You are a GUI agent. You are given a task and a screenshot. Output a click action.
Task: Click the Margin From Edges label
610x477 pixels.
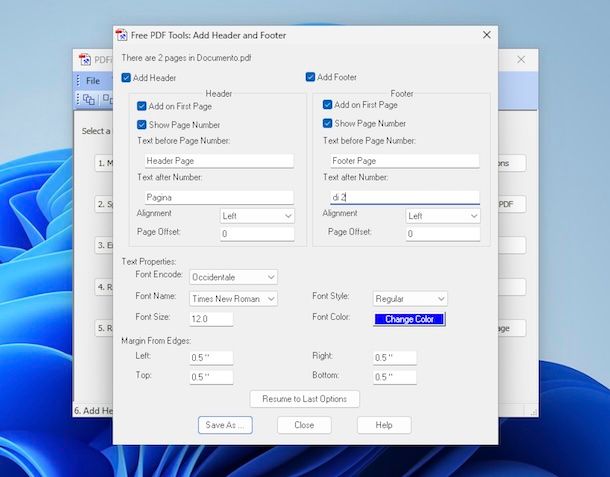point(156,341)
